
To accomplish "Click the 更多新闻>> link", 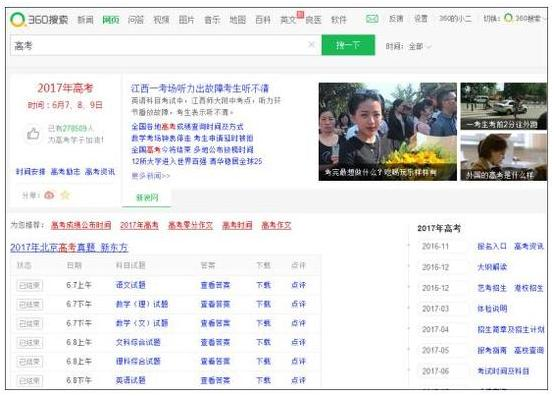I will coord(151,176).
